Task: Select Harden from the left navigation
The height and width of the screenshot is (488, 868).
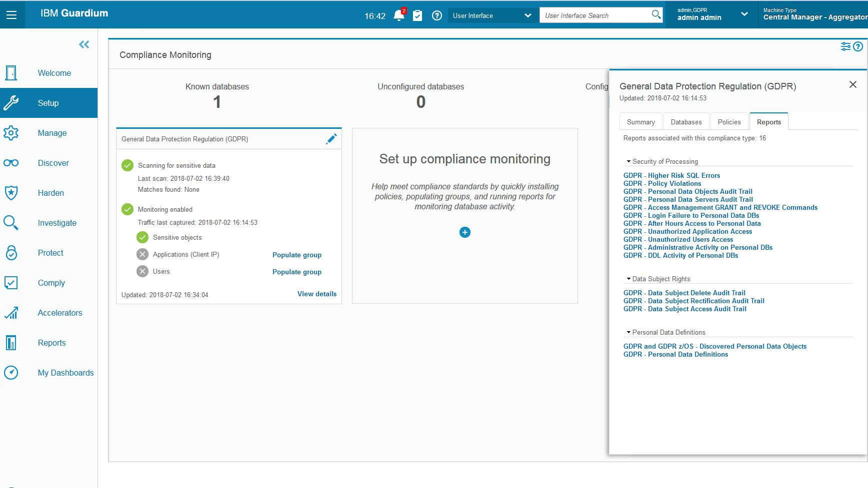Action: (x=50, y=193)
